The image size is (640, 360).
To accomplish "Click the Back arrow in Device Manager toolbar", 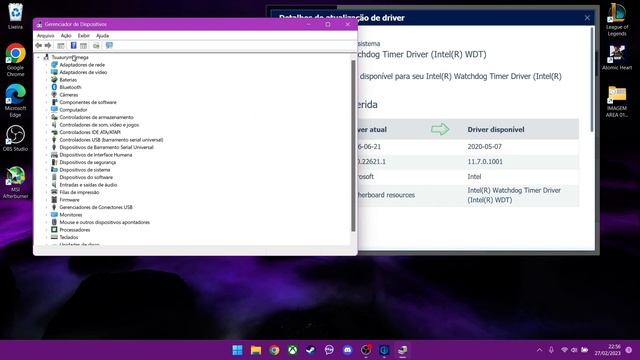I will point(38,45).
